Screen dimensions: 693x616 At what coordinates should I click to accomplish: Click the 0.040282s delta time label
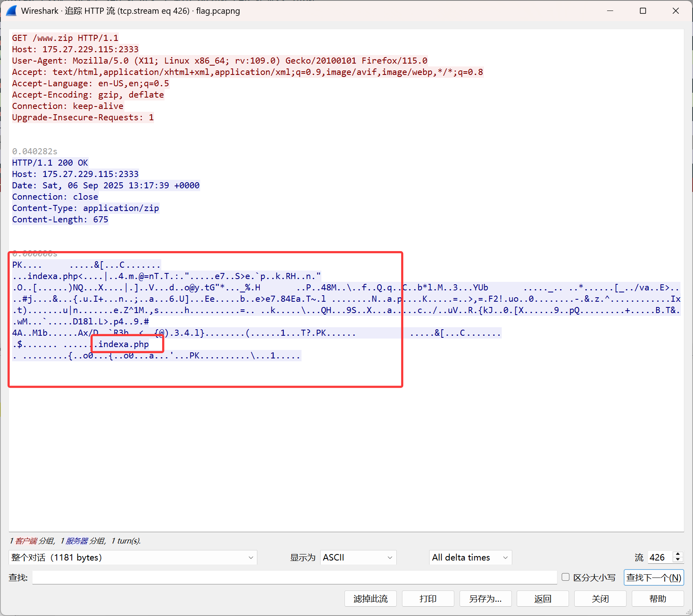coord(35,151)
